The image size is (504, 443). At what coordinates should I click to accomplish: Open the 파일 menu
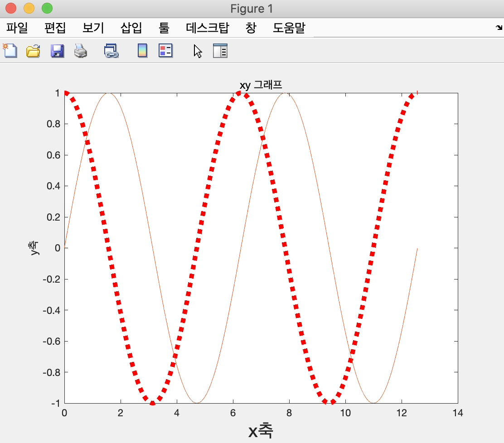click(x=17, y=28)
